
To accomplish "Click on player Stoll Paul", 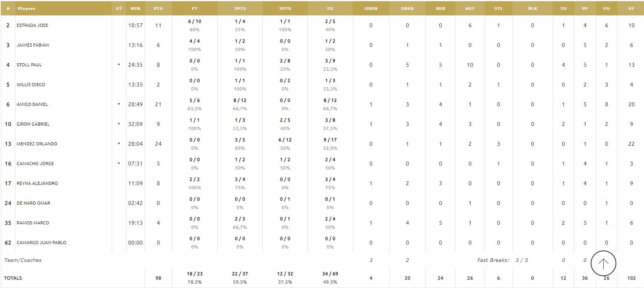I will (x=29, y=65).
